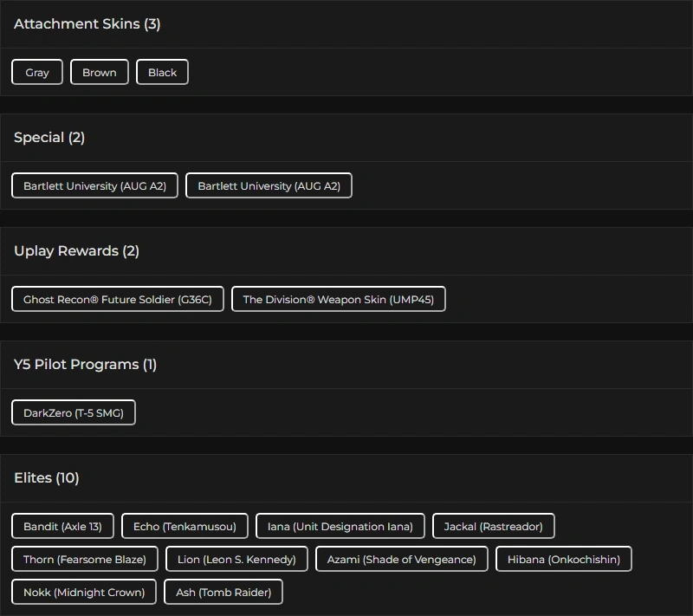Select Azami (Shade of Vengeance) tag

coord(402,559)
